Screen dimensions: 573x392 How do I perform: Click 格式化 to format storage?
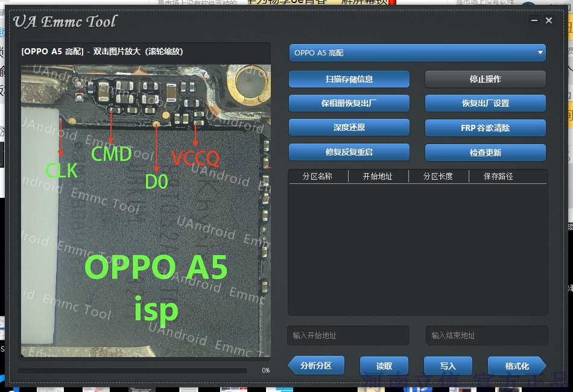coord(516,365)
